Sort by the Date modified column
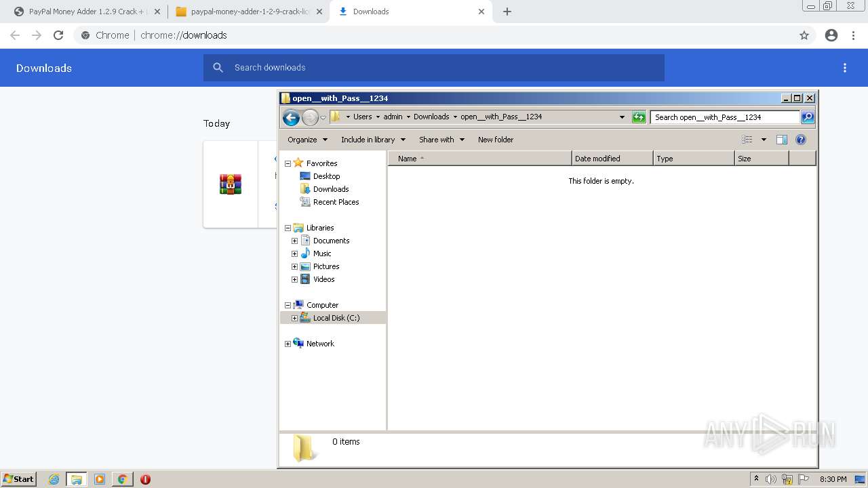The width and height of the screenshot is (868, 488). point(612,159)
